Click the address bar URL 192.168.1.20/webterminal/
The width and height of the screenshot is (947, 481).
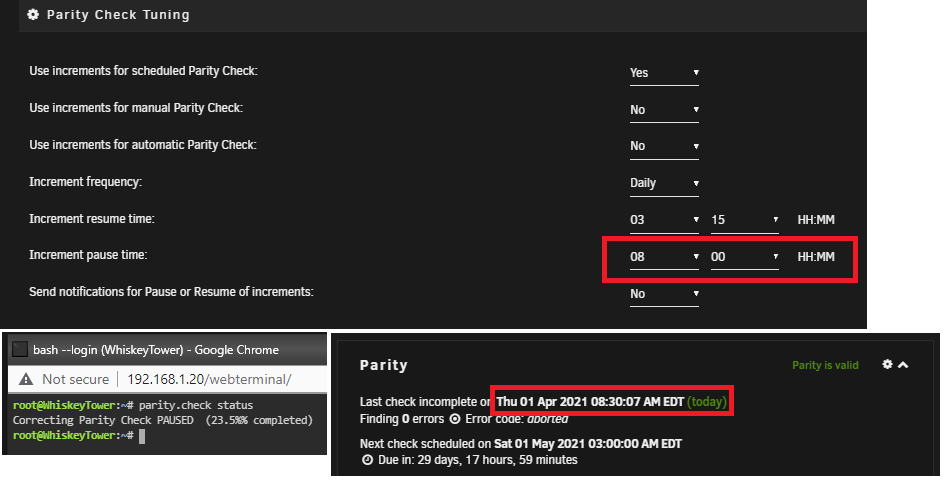[x=209, y=379]
